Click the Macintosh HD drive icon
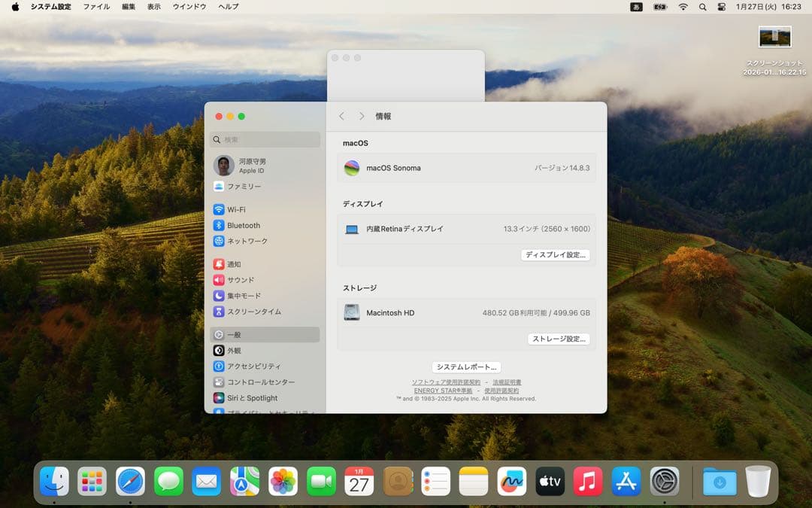This screenshot has height=508, width=812. [x=351, y=312]
